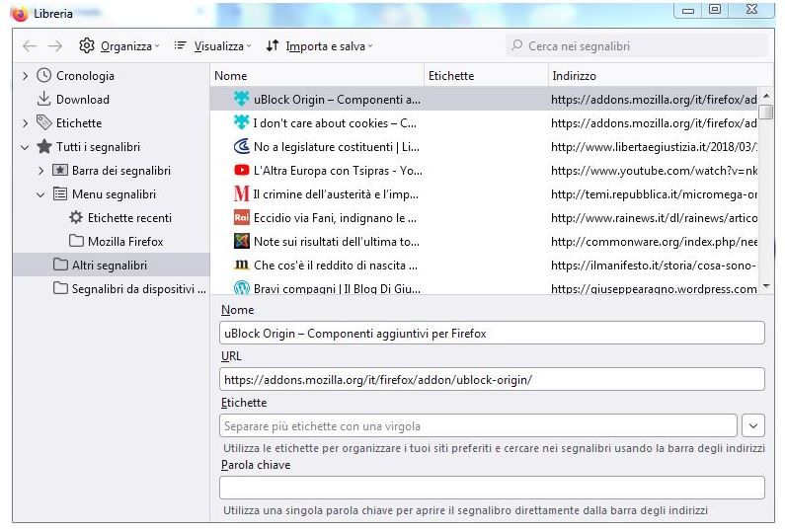Sort by the Nome column header
The image size is (785, 532).
click(317, 76)
